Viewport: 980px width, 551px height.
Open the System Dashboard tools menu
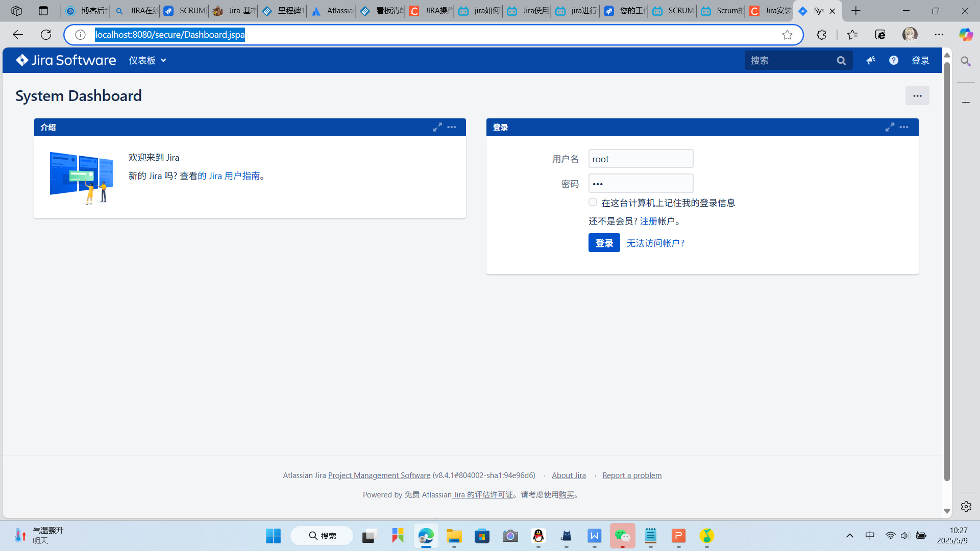pos(917,95)
